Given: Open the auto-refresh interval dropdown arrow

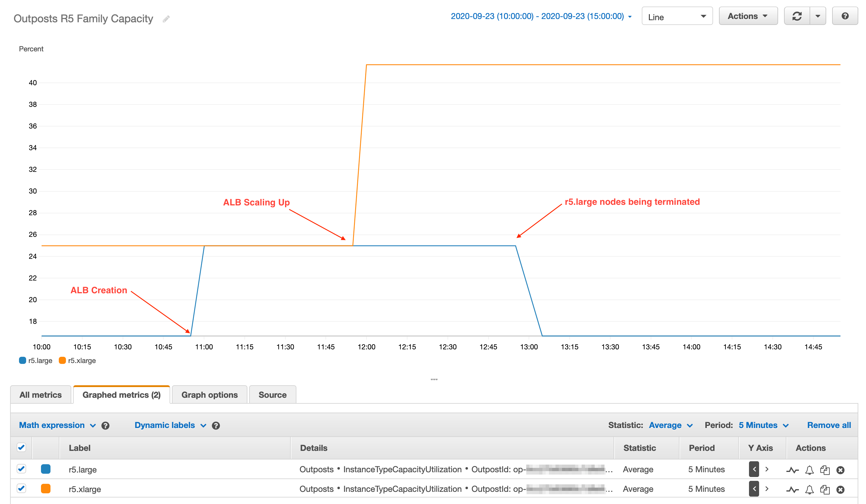Looking at the screenshot, I should coord(818,16).
